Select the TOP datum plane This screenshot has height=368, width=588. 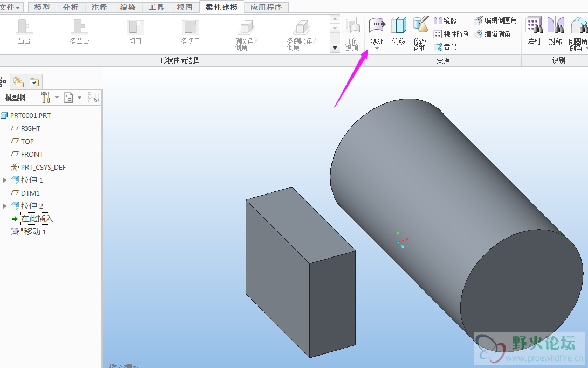point(23,141)
